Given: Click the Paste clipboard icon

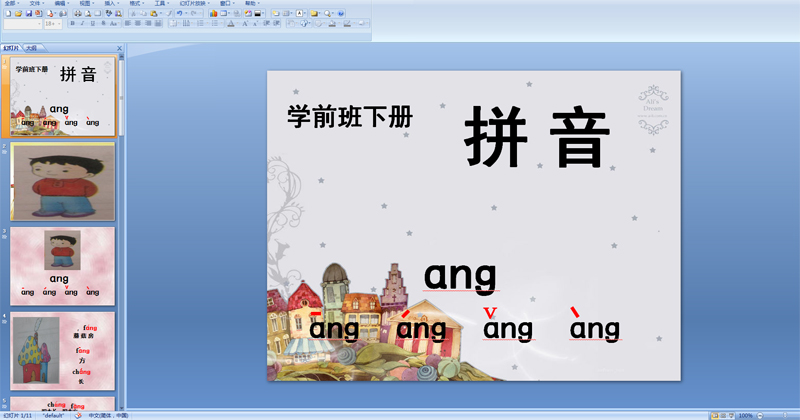Looking at the screenshot, I should (153, 13).
